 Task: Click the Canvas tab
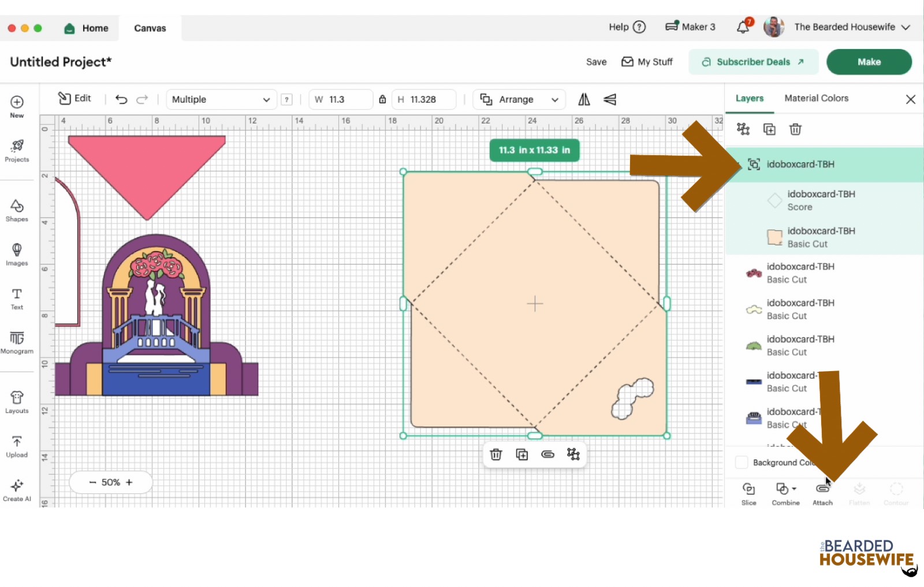pos(149,28)
